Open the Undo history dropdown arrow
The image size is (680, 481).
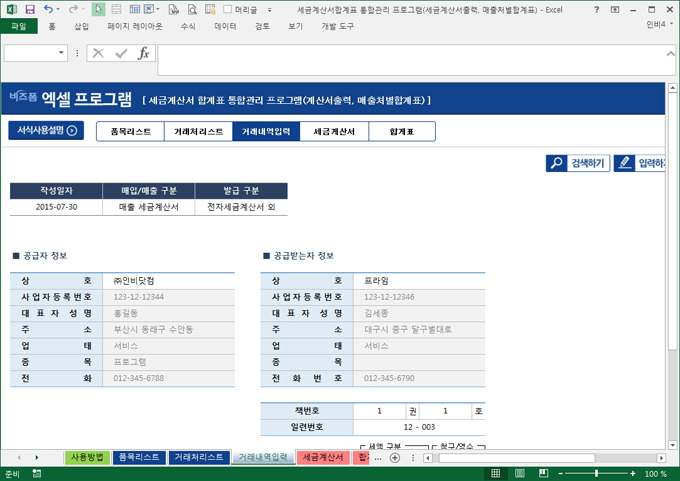(58, 9)
